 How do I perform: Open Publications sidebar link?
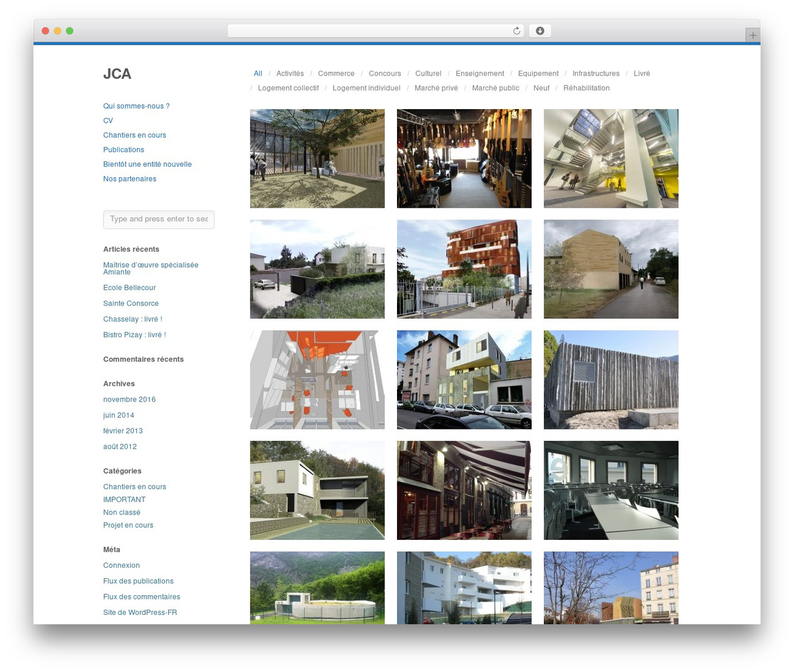(x=123, y=150)
